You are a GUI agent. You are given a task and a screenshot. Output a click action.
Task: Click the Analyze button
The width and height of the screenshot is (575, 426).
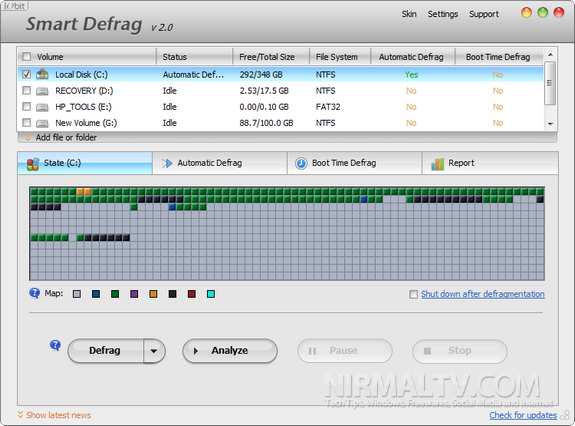point(230,351)
